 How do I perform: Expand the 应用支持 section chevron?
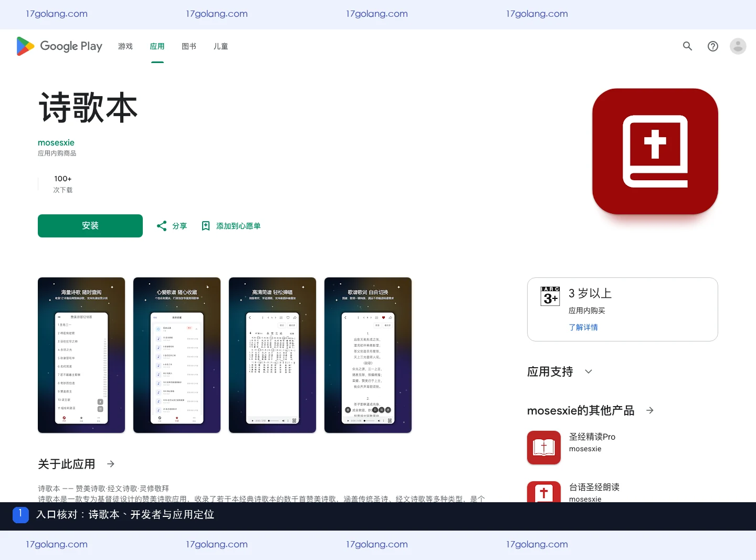[x=589, y=371]
